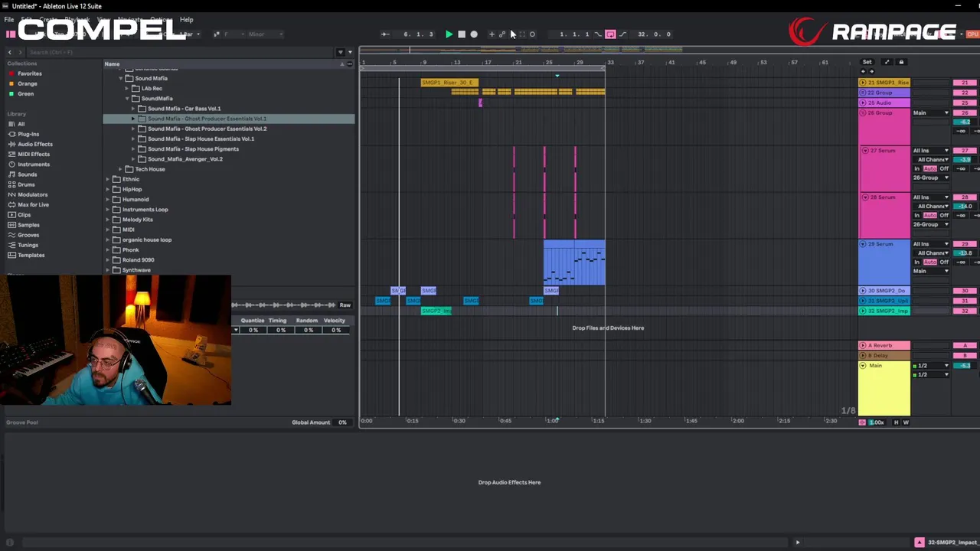
Task: Collapse the SoundMafia subfolder
Action: [127, 99]
